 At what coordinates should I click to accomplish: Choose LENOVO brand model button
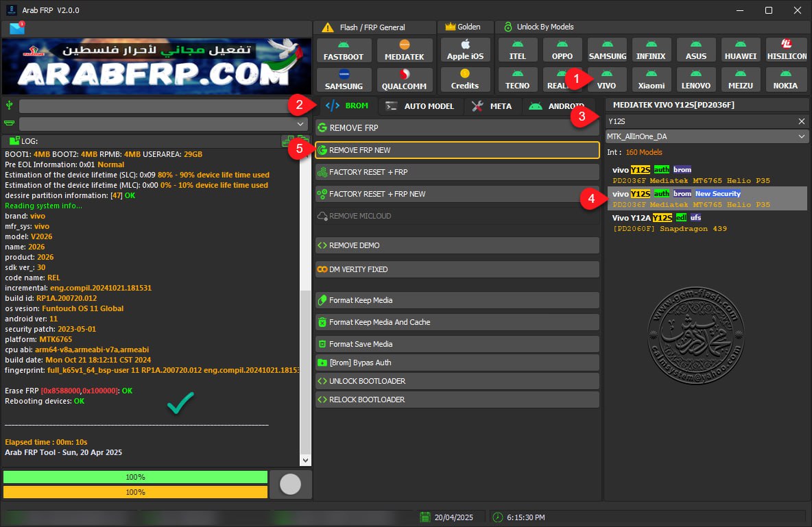click(x=696, y=79)
